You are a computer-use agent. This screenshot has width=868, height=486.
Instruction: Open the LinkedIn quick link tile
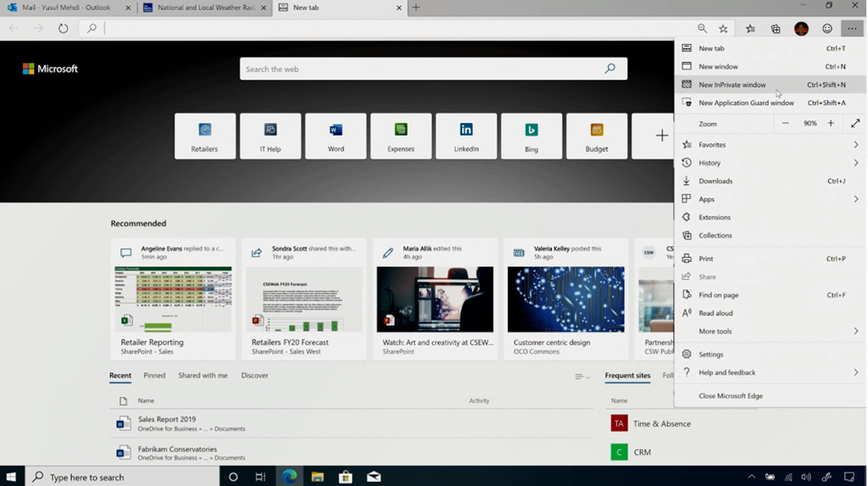[x=466, y=136]
